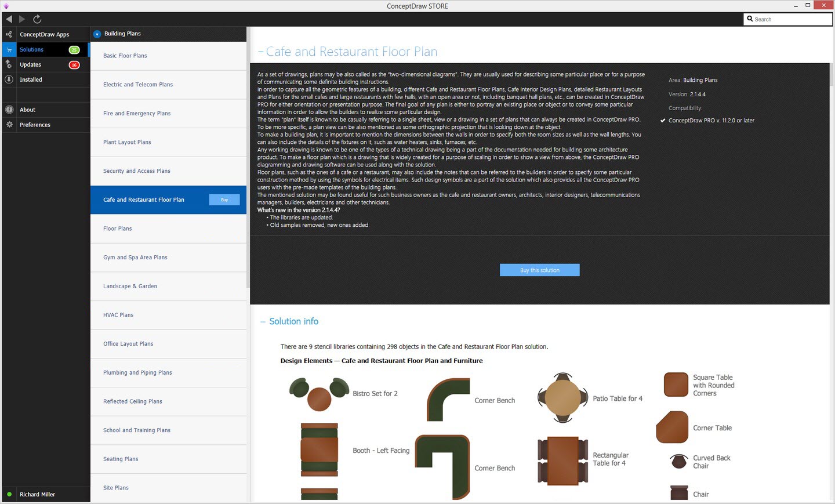
Task: Click the search magnifier icon
Action: 750,19
